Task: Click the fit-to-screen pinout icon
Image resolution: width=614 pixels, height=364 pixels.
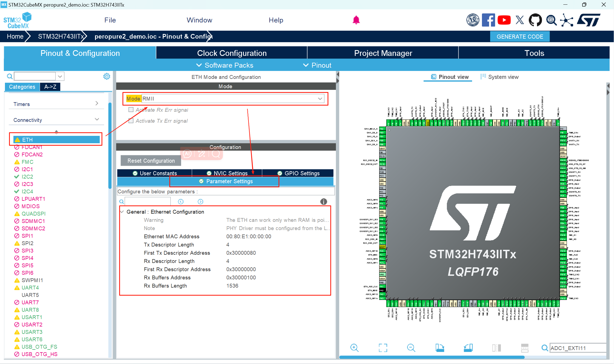Action: [x=383, y=348]
